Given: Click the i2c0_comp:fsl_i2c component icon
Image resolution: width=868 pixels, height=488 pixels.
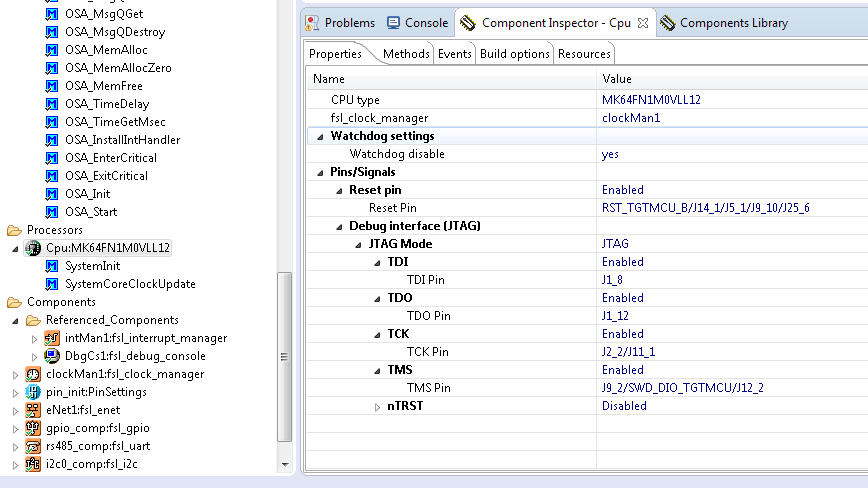Looking at the screenshot, I should pos(32,464).
